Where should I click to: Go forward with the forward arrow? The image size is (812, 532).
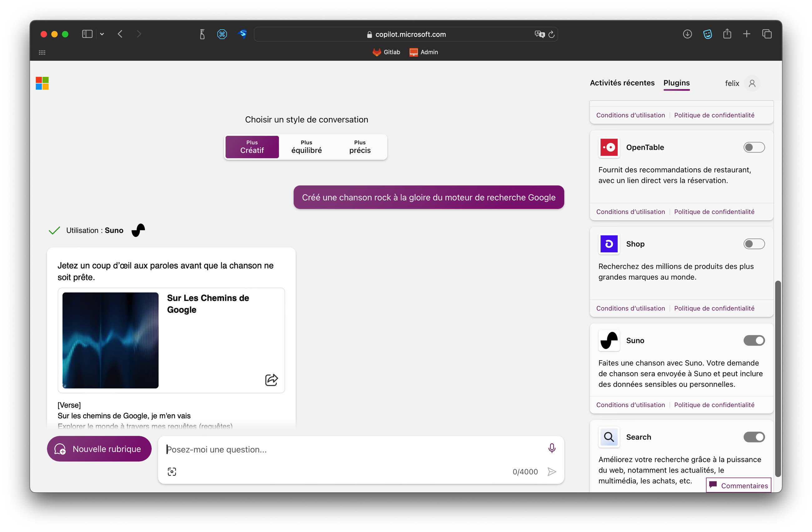click(139, 34)
